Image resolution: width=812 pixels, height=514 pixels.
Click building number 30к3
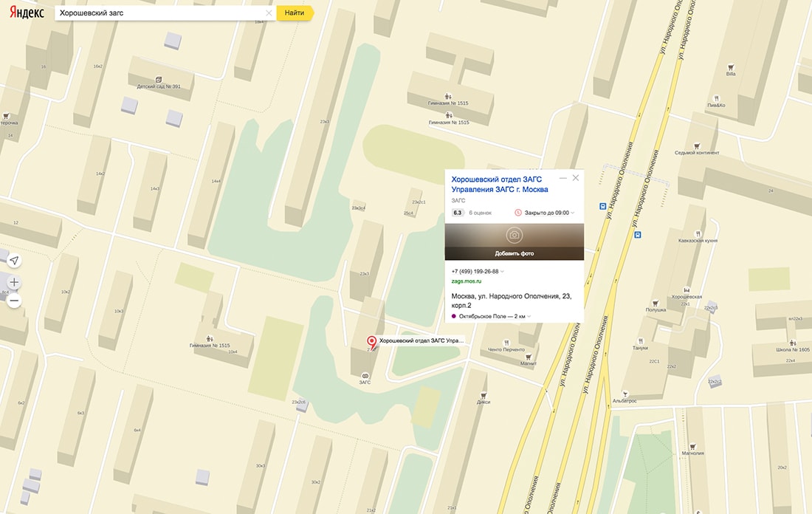coord(260,466)
